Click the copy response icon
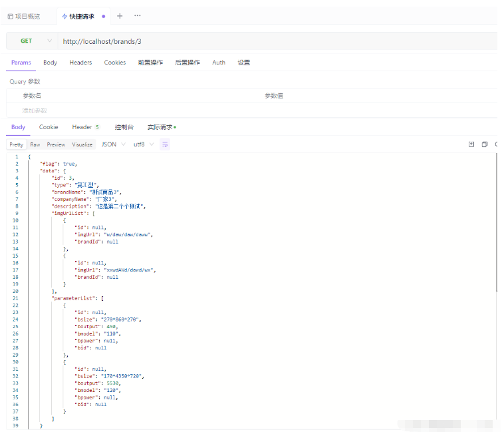Viewport: 504px width, 432px height. coord(485,144)
